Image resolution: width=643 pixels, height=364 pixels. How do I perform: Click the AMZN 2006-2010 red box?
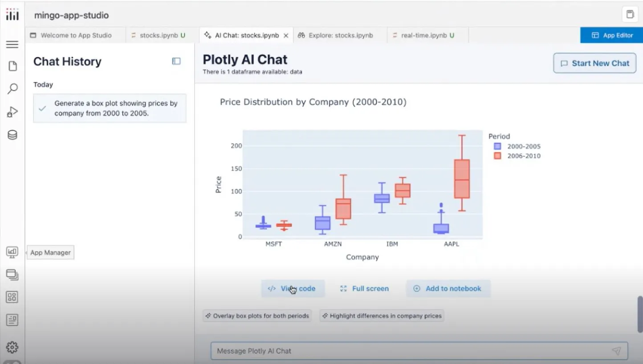[x=343, y=209]
